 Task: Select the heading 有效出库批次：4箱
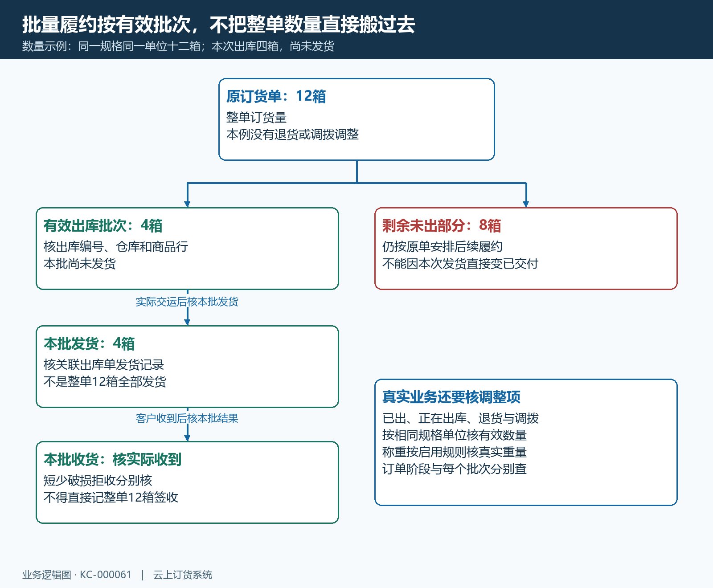coord(103,225)
